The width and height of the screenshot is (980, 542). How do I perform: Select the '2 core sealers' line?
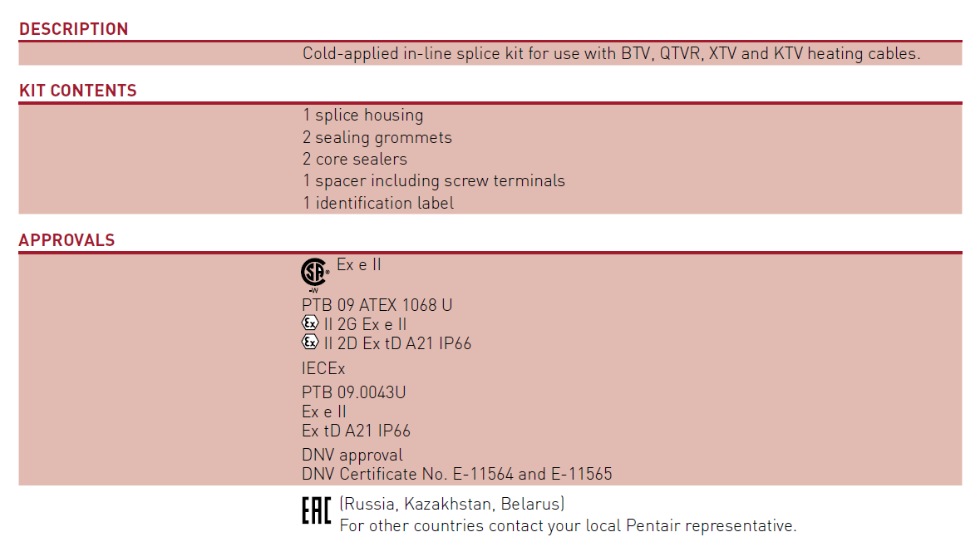coord(355,160)
